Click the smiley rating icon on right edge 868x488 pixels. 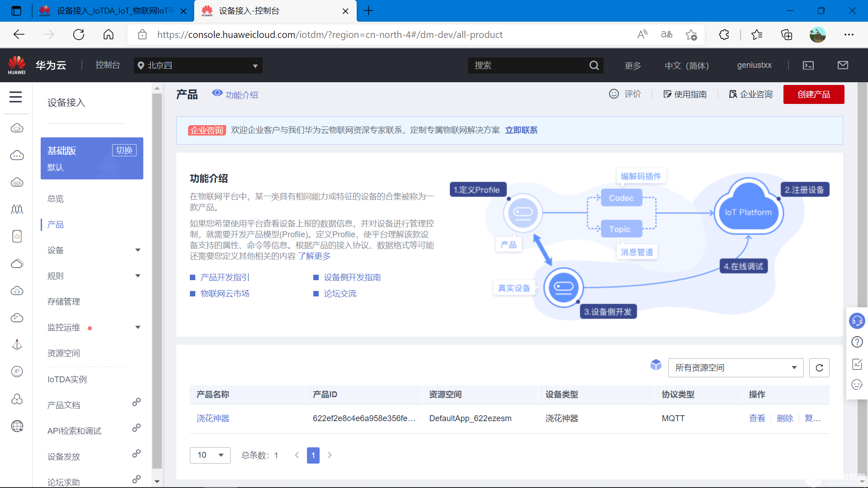click(857, 385)
